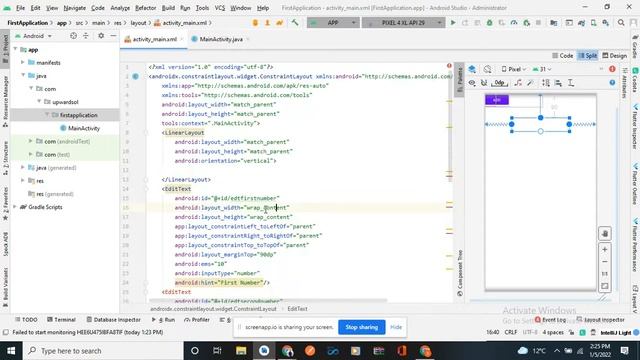Image resolution: width=640 pixels, height=360 pixels.
Task: Click the Select Opened File target icon
Action: (x=73, y=36)
